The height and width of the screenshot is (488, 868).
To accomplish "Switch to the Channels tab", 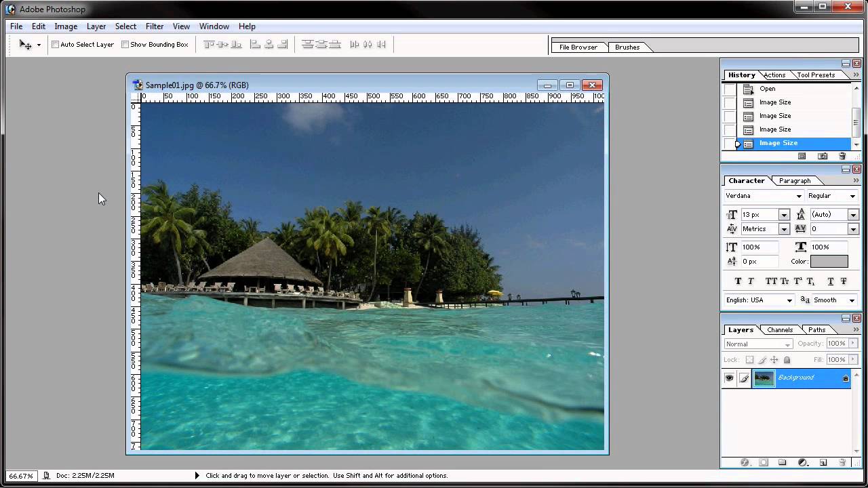I will coord(780,330).
